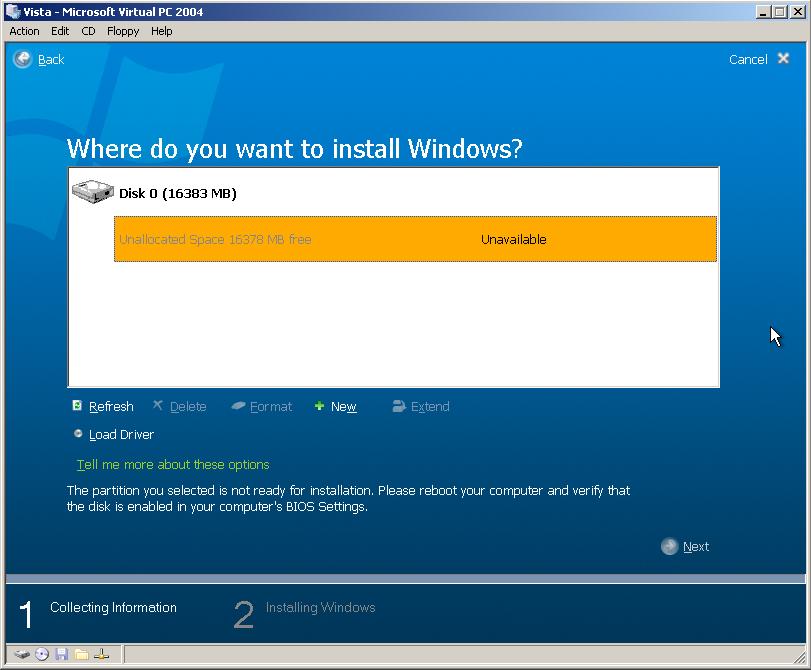The height and width of the screenshot is (670, 811).
Task: Minimize the Virtual PC window
Action: [762, 11]
